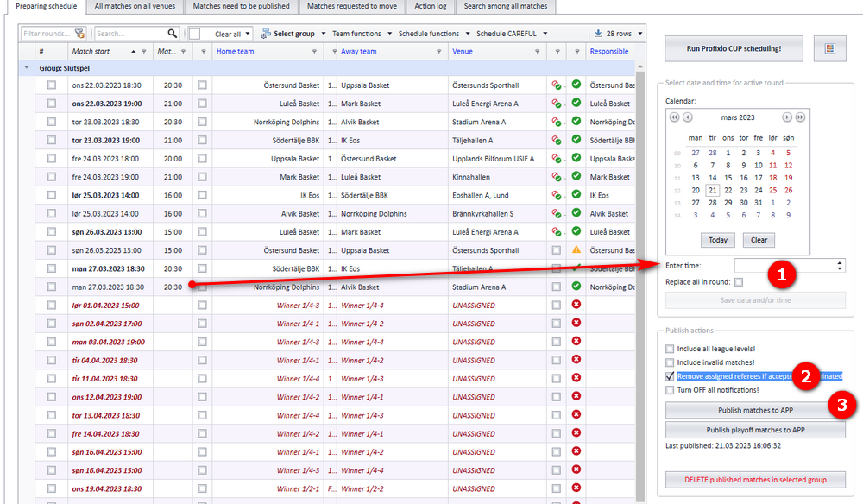Click filter icon in Away team column
This screenshot has width=863, height=504.
pyautogui.click(x=438, y=52)
